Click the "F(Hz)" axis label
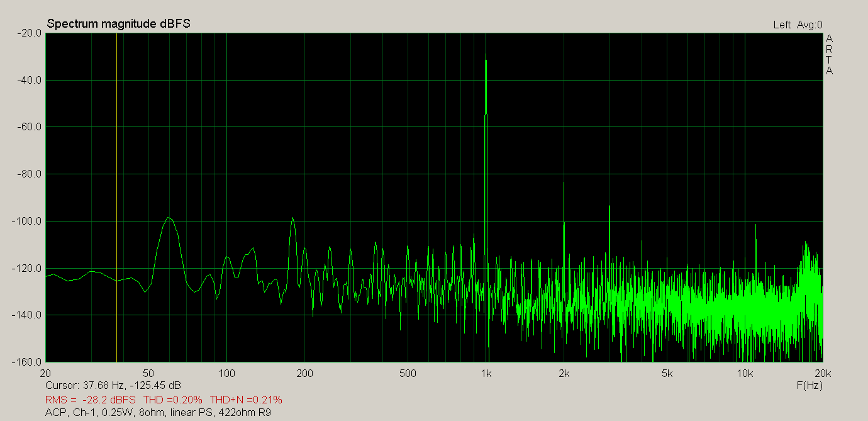Image resolution: width=868 pixels, height=421 pixels. [810, 385]
